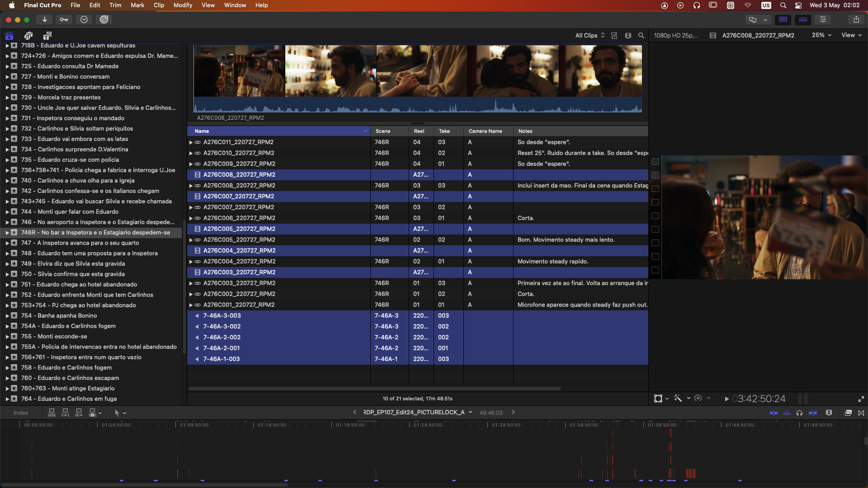Toggle the Browser panel visibility button

(x=783, y=19)
